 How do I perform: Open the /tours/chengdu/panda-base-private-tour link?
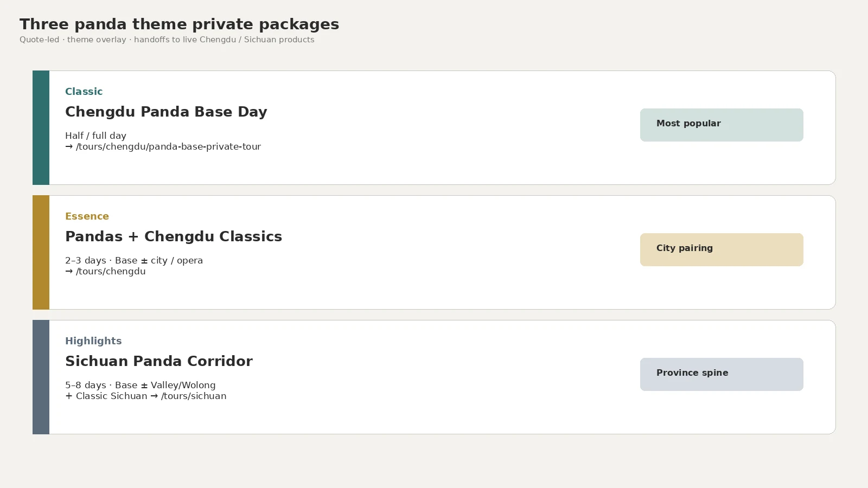(163, 147)
